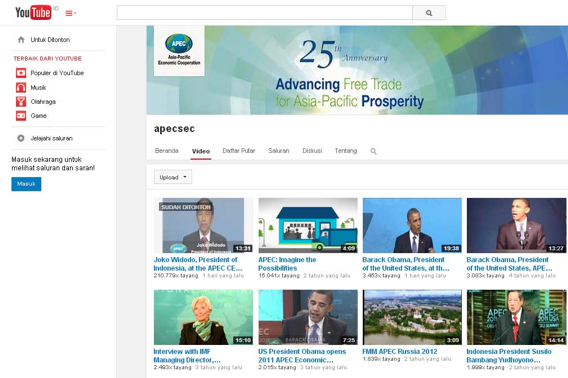Click the APEC Imagine the Possibilities thumbnail
This screenshot has height=378, width=568.
(308, 225)
